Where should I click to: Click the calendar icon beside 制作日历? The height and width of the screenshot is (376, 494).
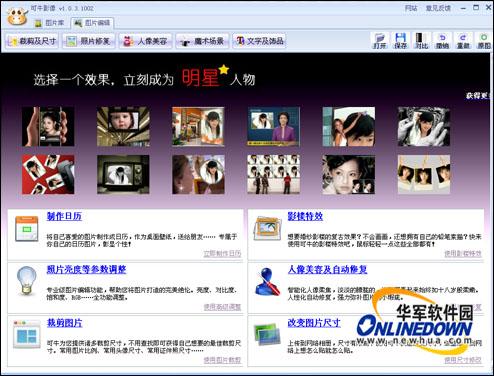point(27,229)
